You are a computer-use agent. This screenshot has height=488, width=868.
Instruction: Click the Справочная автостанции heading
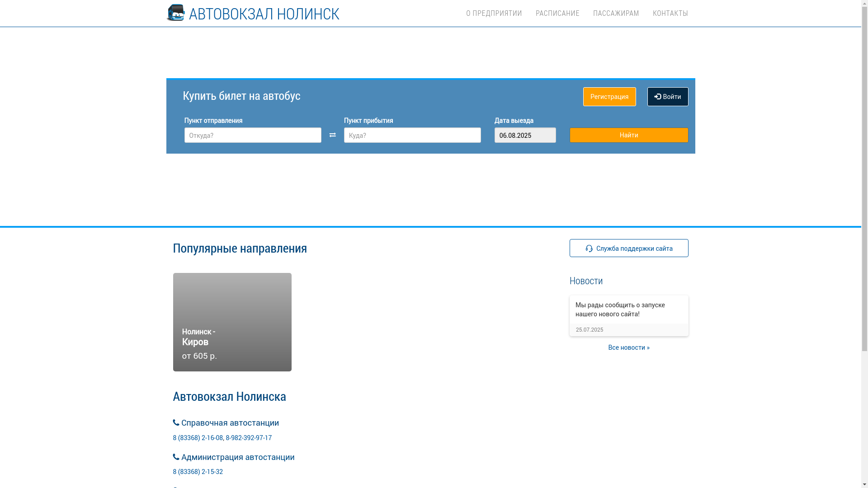coord(226,423)
